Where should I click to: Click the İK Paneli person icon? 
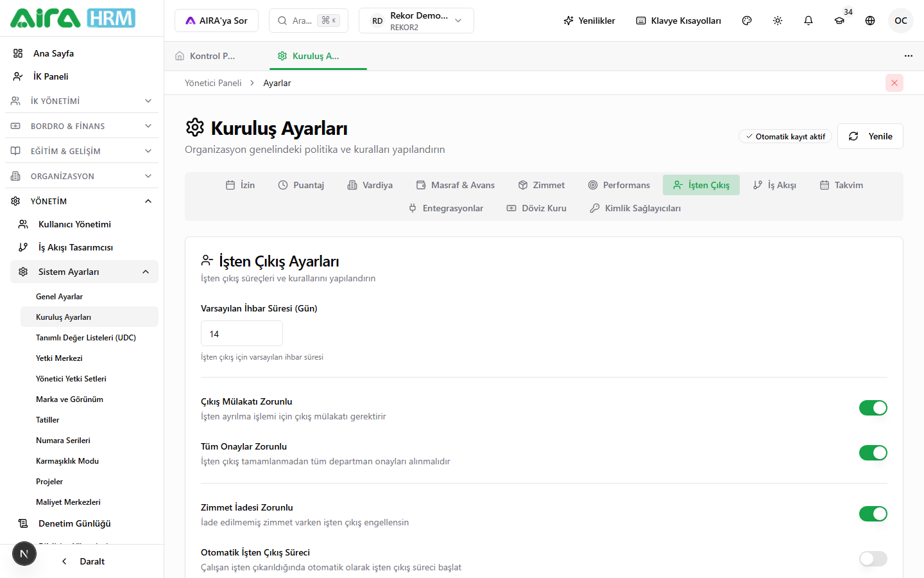(x=18, y=76)
